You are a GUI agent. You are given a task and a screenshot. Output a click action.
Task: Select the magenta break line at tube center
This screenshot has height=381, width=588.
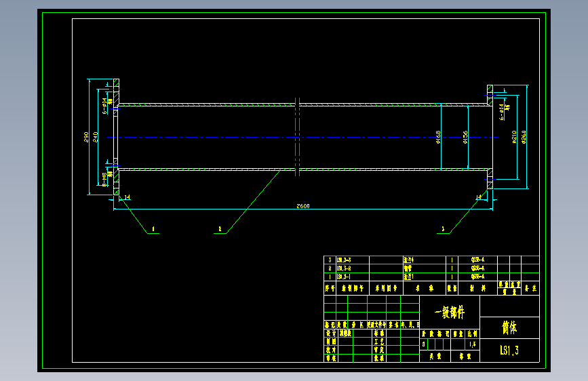click(297, 137)
